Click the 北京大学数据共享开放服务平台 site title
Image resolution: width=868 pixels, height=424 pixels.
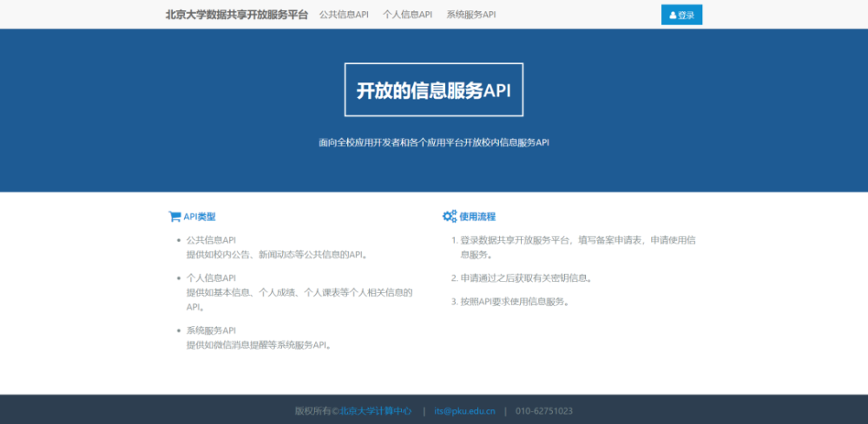tap(236, 15)
